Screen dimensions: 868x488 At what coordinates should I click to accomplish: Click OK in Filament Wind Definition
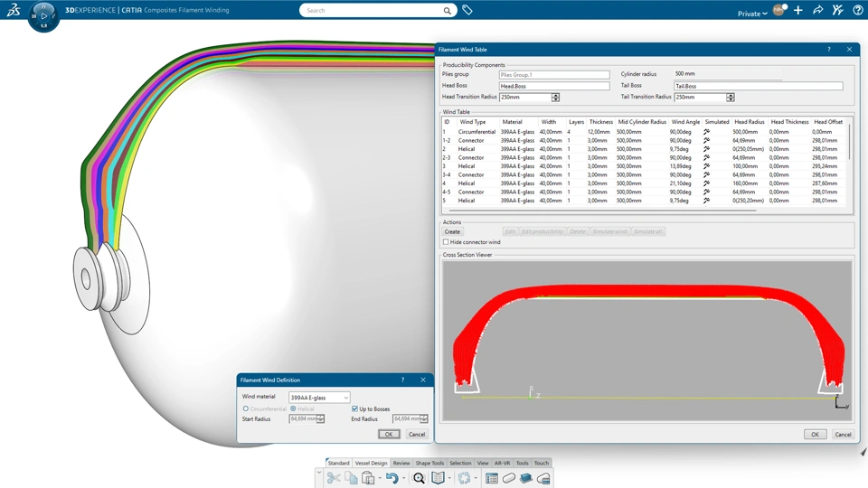tap(389, 435)
